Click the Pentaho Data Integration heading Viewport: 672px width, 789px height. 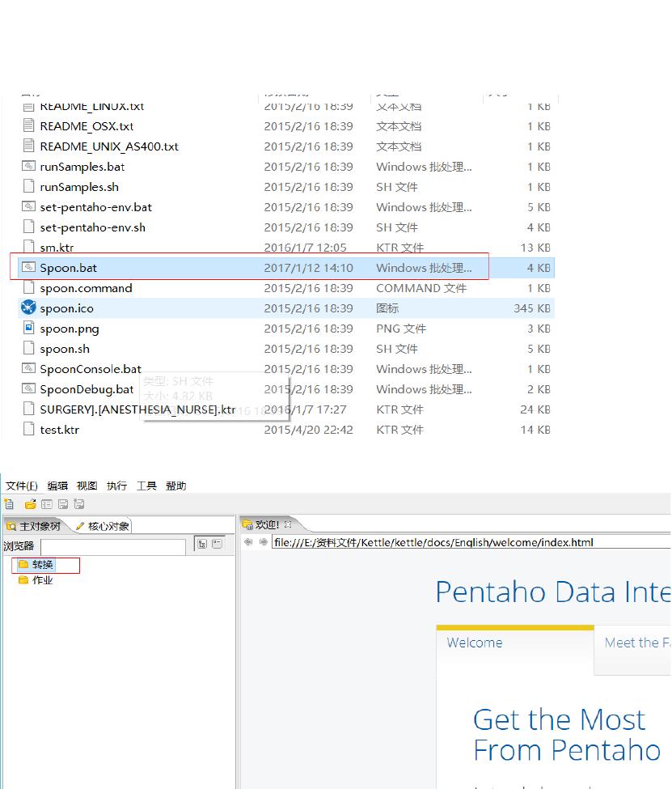(553, 592)
